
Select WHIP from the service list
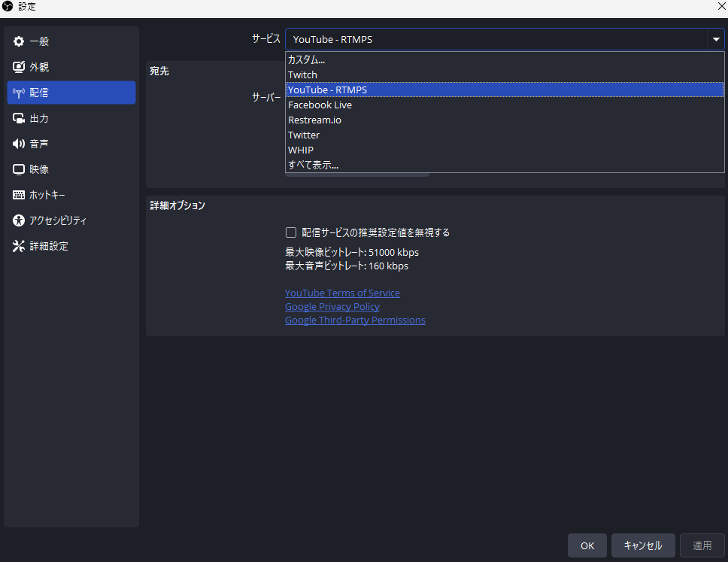(301, 150)
